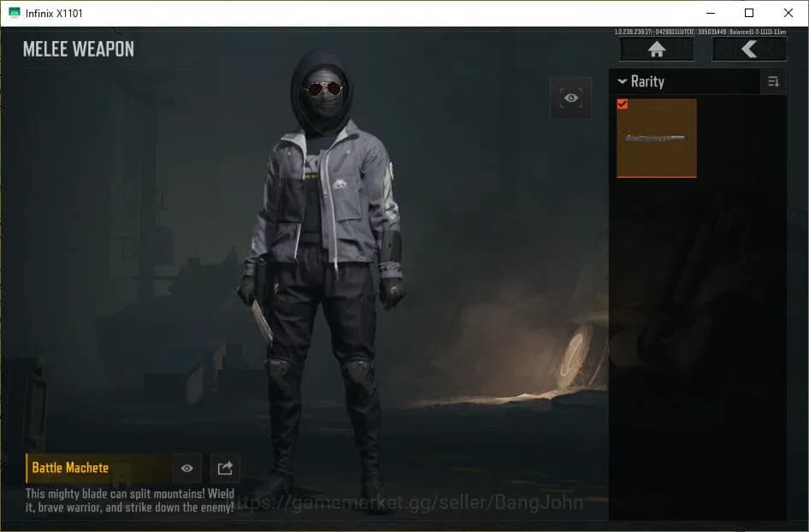
Task: Toggle the red checkbox on the weapon thumbnail
Action: [x=623, y=104]
